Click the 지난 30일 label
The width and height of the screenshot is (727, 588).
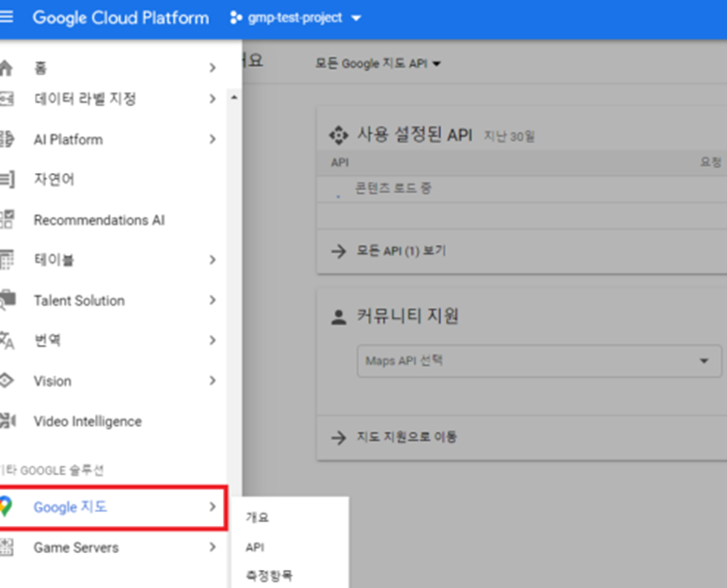(509, 136)
